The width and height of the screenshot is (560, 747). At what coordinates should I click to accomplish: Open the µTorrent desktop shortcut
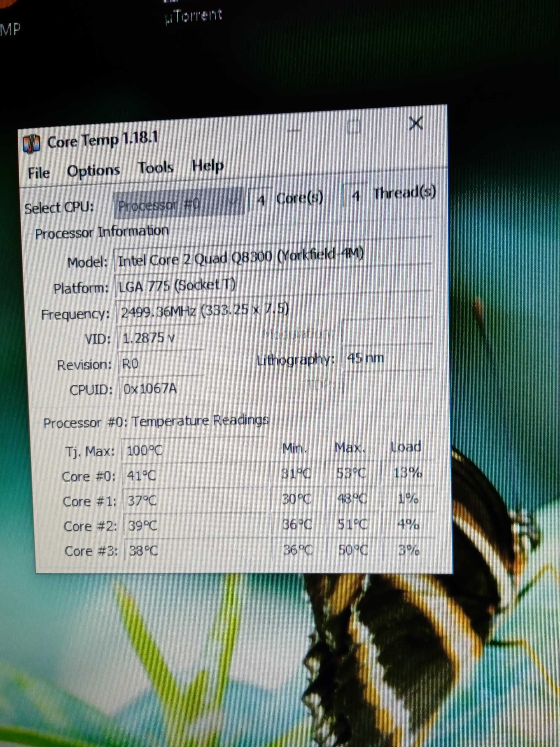tap(194, 16)
